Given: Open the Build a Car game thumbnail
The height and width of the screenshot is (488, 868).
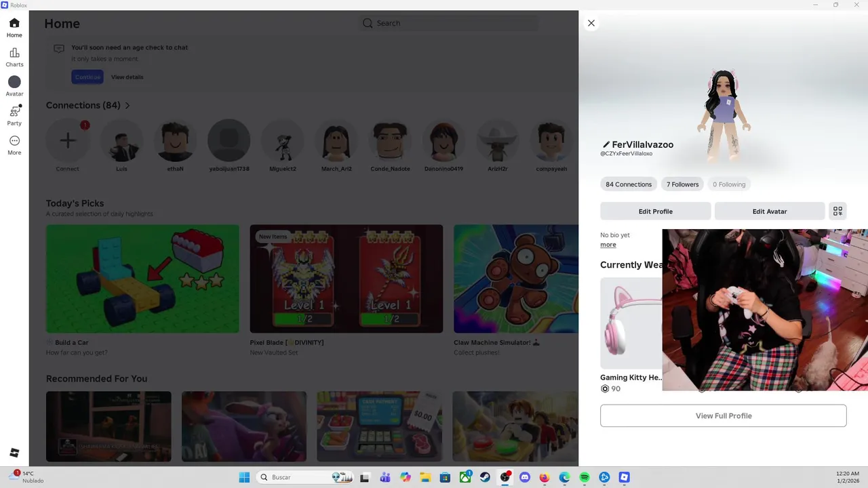Looking at the screenshot, I should coord(142,279).
